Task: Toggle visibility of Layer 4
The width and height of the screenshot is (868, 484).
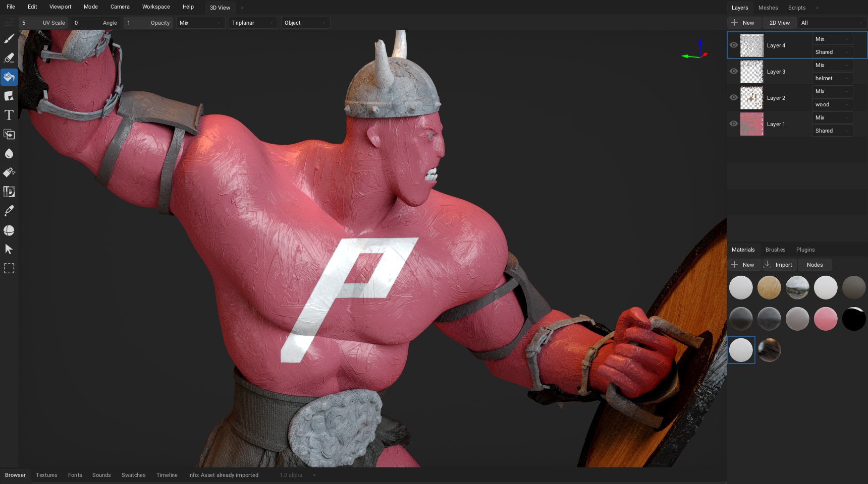Action: pyautogui.click(x=734, y=45)
